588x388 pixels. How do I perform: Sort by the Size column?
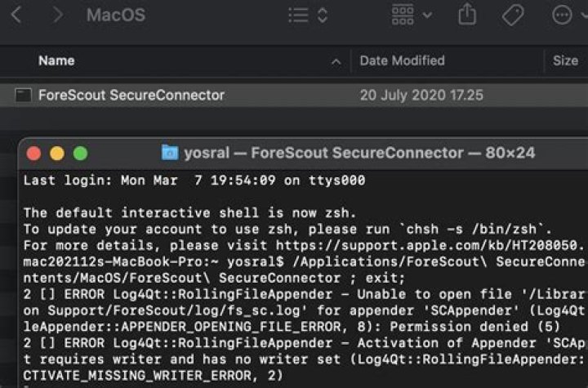tap(565, 60)
